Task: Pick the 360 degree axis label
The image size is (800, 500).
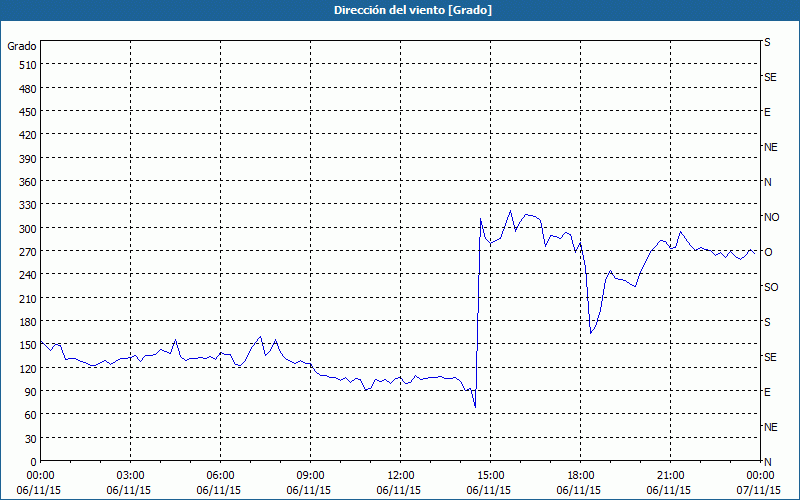Action: pyautogui.click(x=28, y=182)
